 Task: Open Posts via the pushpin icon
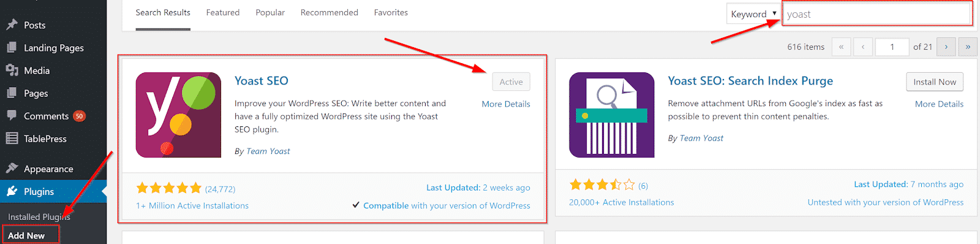12,25
